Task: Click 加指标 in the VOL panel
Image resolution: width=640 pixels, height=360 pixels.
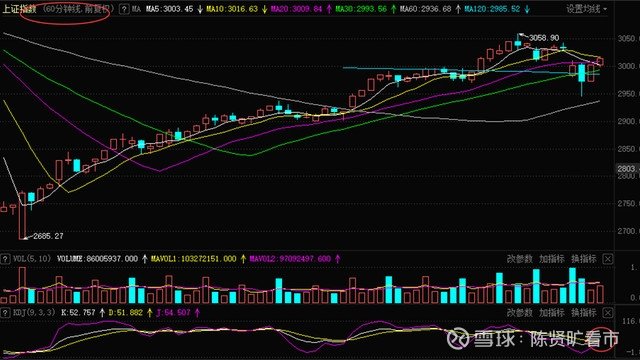Action: click(551, 259)
